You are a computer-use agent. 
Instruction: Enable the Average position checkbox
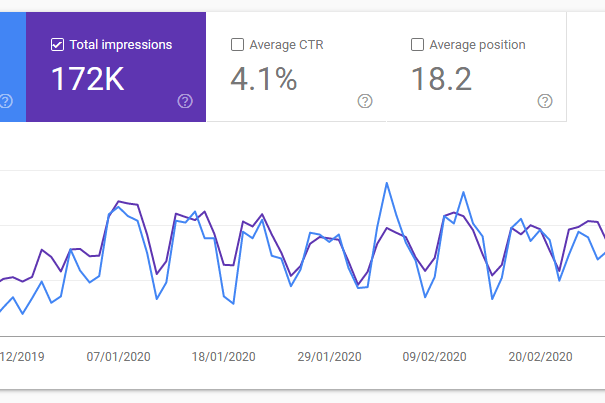(x=417, y=45)
